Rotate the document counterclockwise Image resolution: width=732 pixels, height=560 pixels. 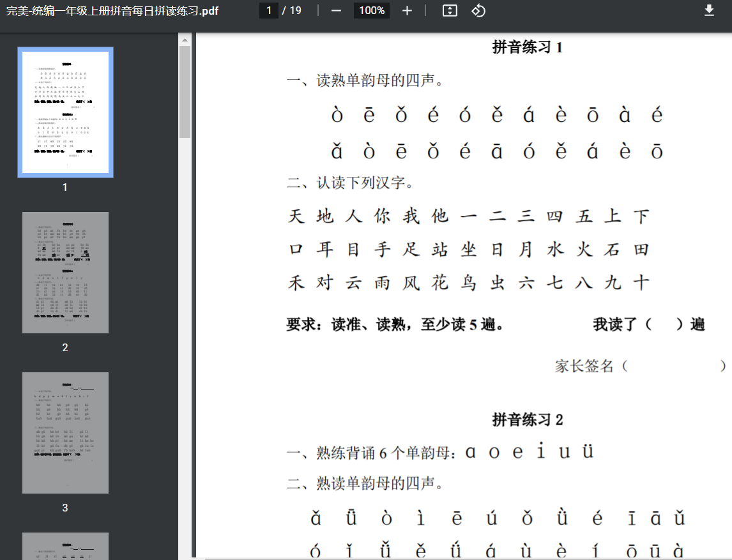pos(478,11)
